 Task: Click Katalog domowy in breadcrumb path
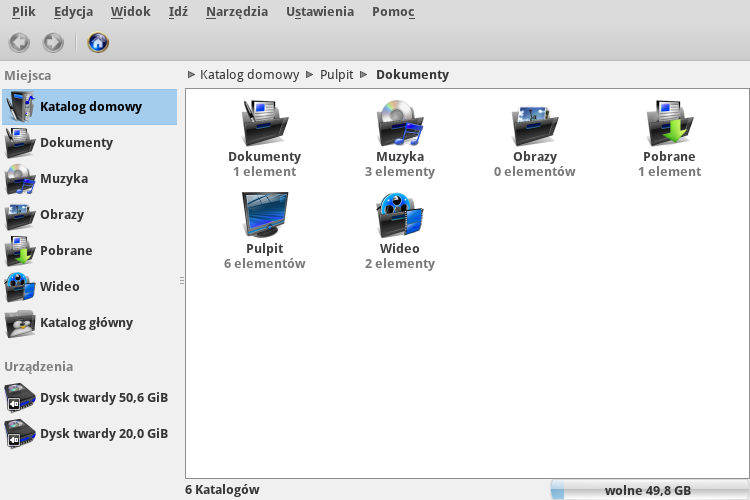pos(249,75)
